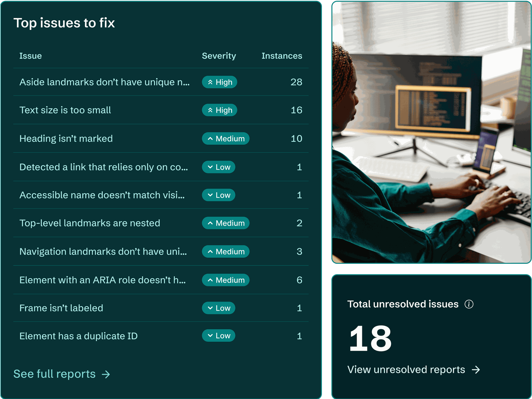This screenshot has height=399, width=532.
Task: Click the Low badge on Frame isn't labeled row
Action: tap(218, 308)
